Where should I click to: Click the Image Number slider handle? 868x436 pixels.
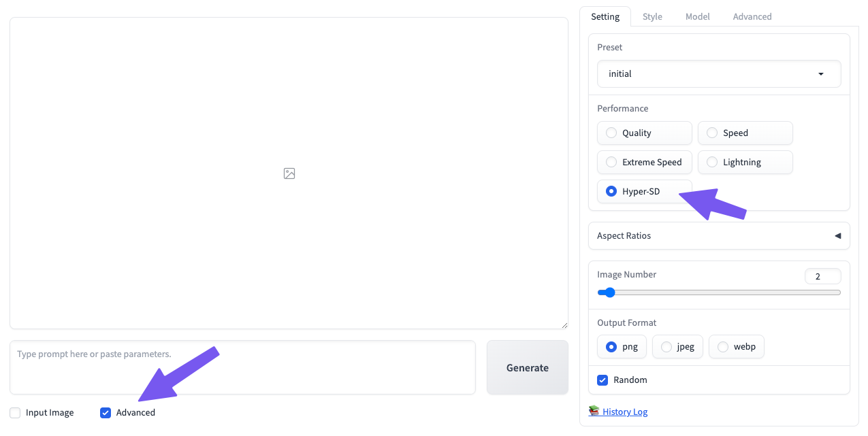coord(610,292)
